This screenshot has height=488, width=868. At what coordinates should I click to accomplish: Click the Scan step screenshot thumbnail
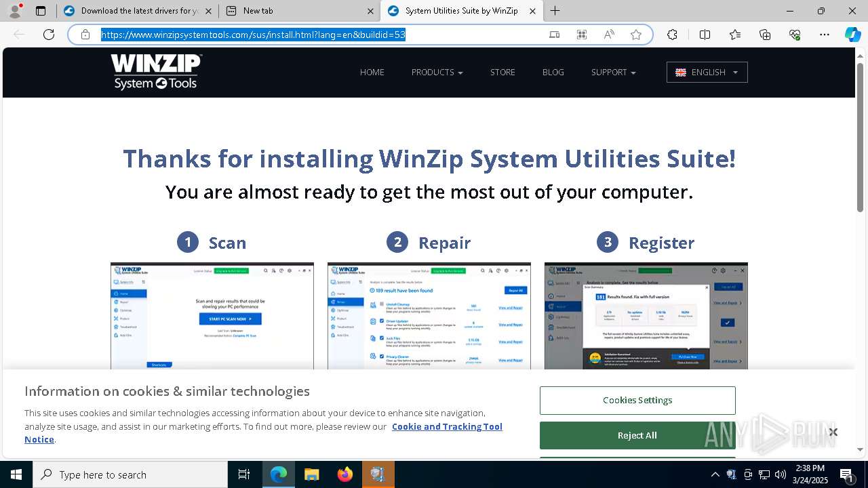tap(212, 316)
